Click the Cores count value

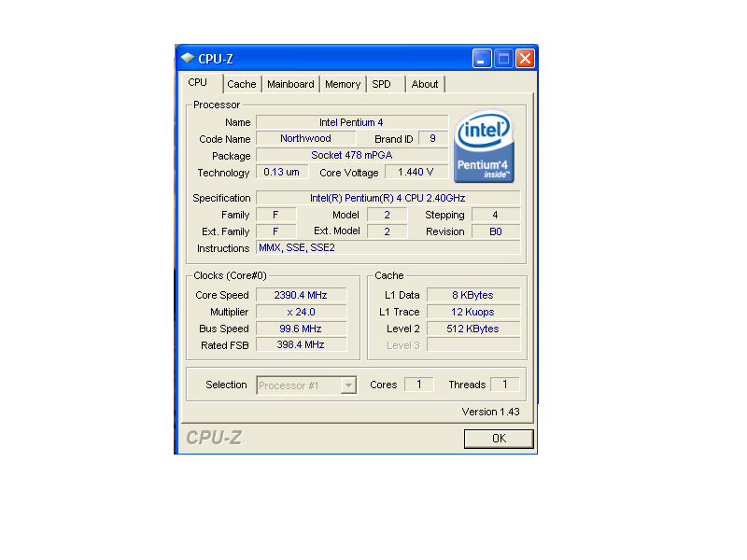(x=419, y=385)
